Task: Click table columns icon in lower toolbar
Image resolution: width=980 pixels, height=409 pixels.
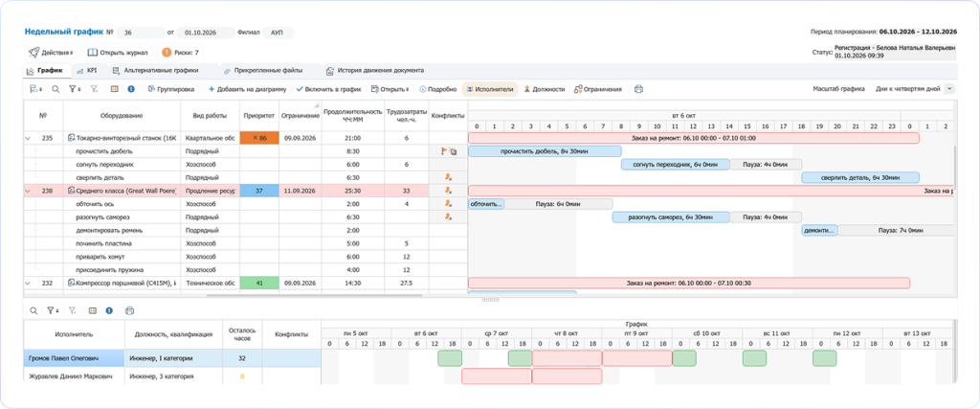Action: (93, 310)
